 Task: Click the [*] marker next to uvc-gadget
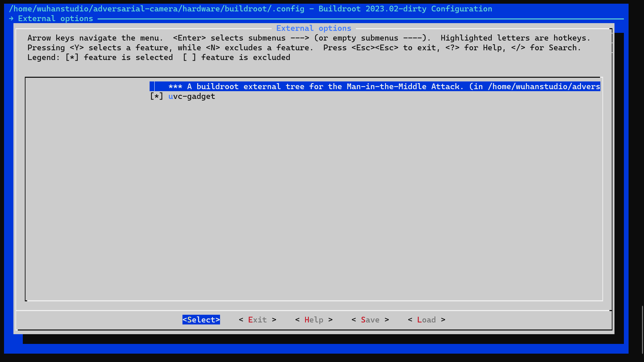156,97
